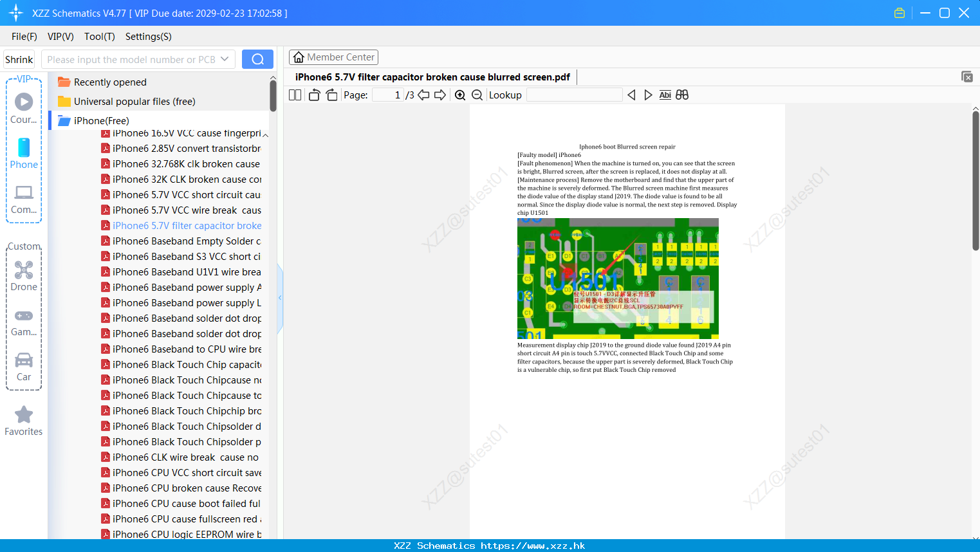Open iPhone6 Black Touch Chip capacitor file
The height and width of the screenshot is (552, 980).
[181, 365]
